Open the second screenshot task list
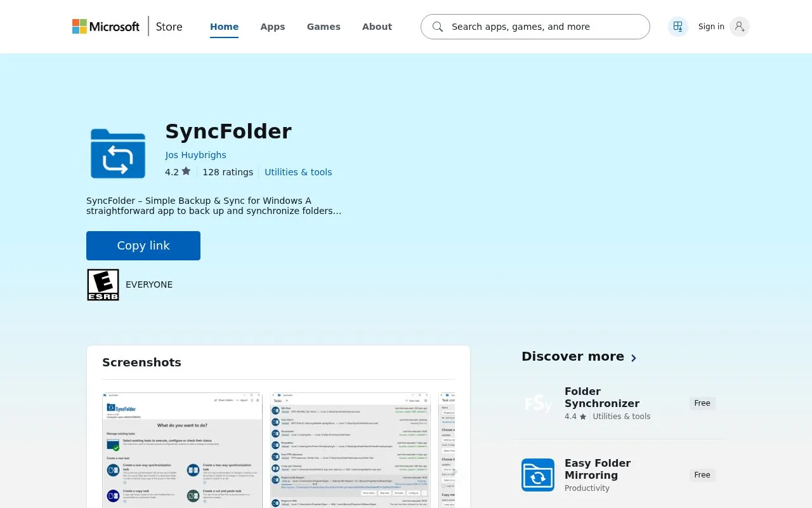 pos(351,450)
